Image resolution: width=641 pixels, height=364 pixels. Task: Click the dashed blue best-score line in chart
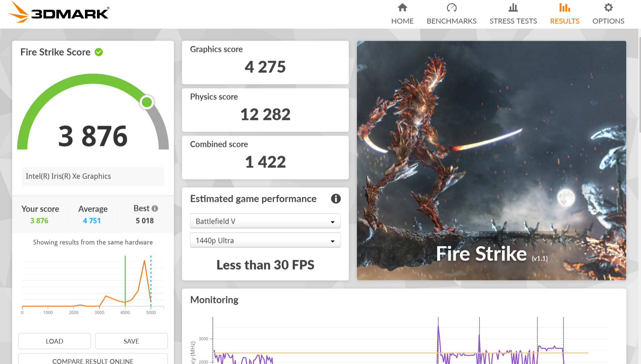[x=151, y=281]
